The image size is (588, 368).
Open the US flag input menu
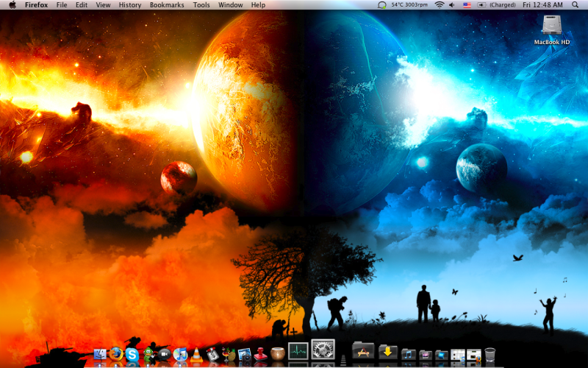pos(467,5)
